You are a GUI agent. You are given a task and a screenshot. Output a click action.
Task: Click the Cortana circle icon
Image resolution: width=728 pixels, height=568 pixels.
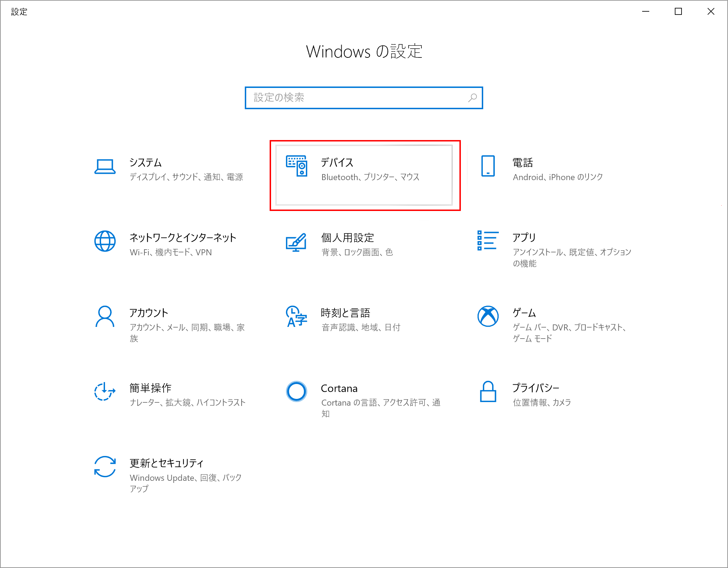pos(297,391)
